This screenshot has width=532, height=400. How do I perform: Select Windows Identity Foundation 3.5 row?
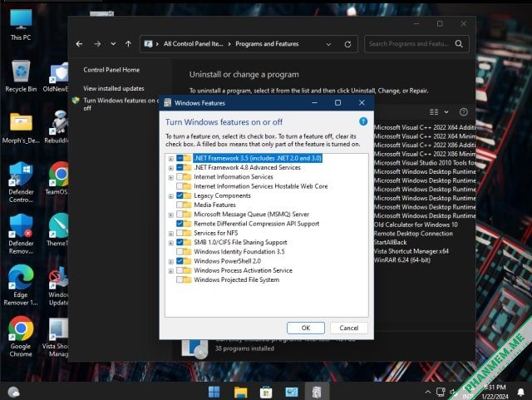[239, 252]
